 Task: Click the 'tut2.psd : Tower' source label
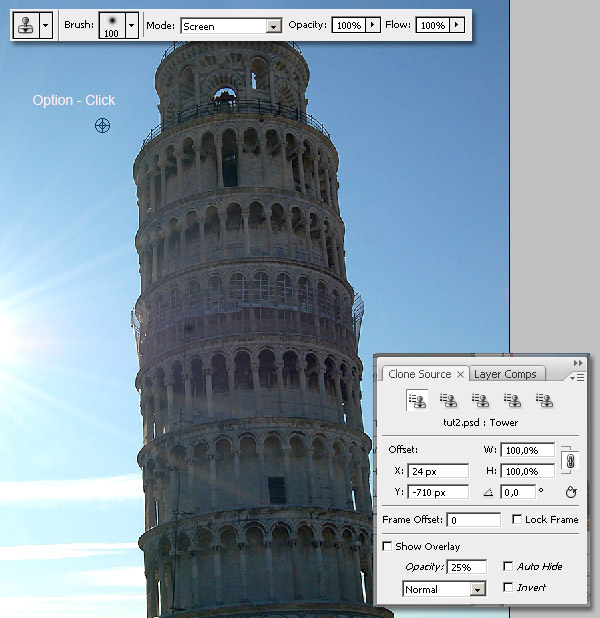coord(481,423)
